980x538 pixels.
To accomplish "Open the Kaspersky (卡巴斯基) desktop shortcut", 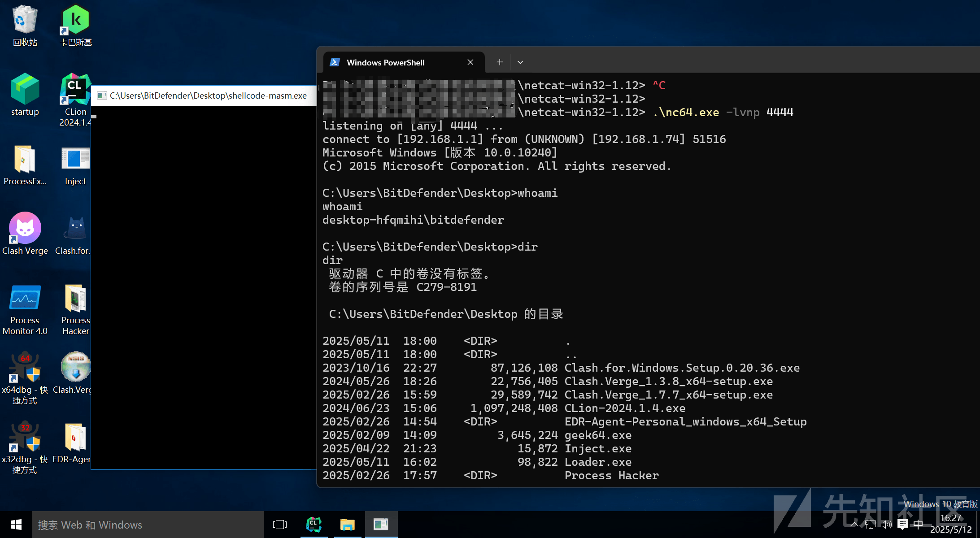I will point(75,26).
